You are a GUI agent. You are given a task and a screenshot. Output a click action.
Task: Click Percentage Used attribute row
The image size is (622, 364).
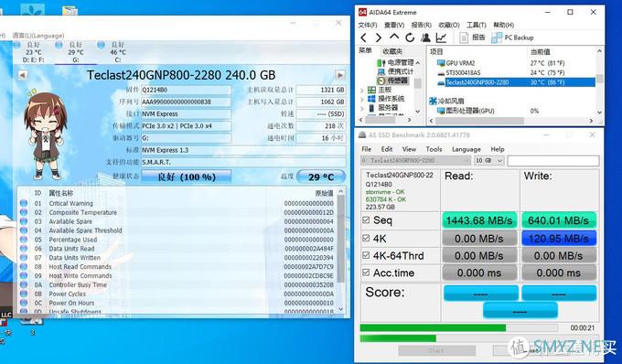(x=177, y=240)
